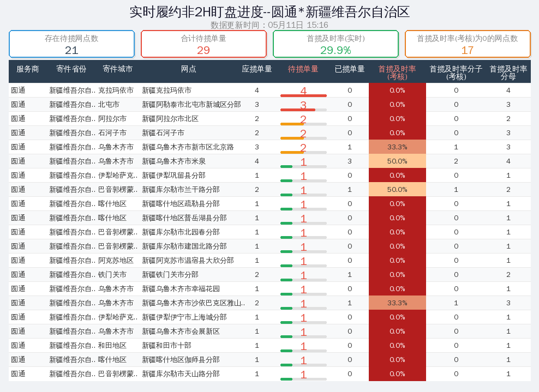Click the 0.0% cell for 新疆和田市十部
The width and height of the screenshot is (539, 392).
[397, 346]
